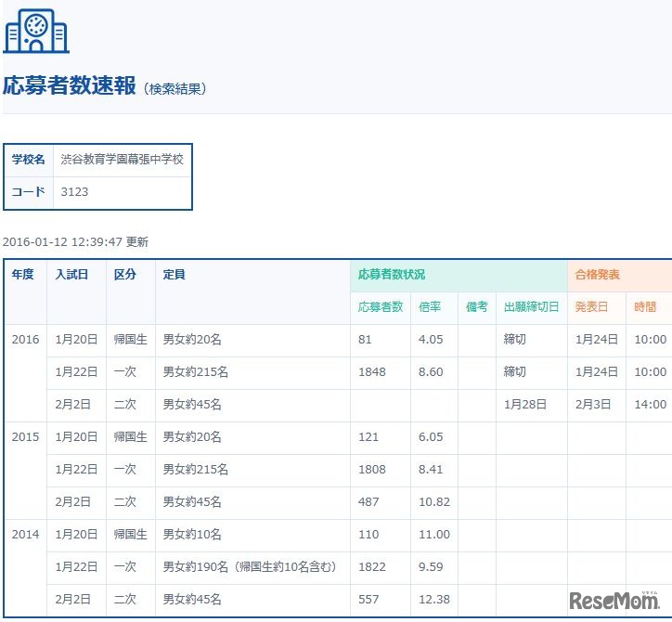Click ratio value 4.05

[x=431, y=340]
